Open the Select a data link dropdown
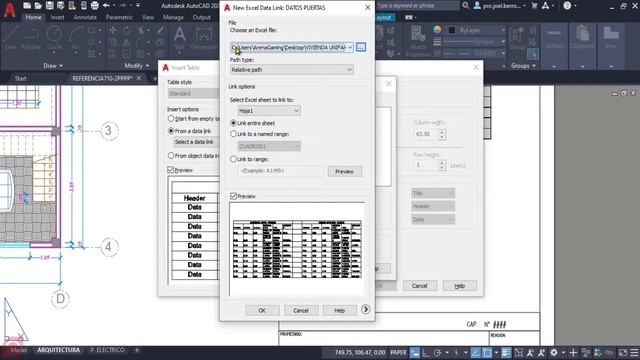 [196, 142]
